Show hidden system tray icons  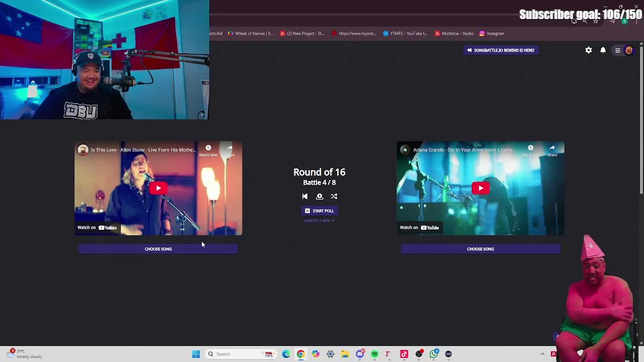(x=542, y=354)
